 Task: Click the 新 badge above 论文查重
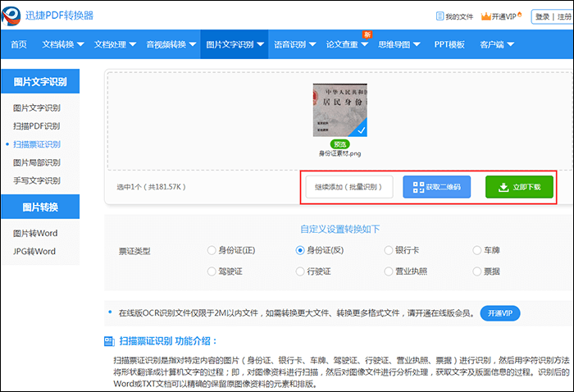[367, 34]
